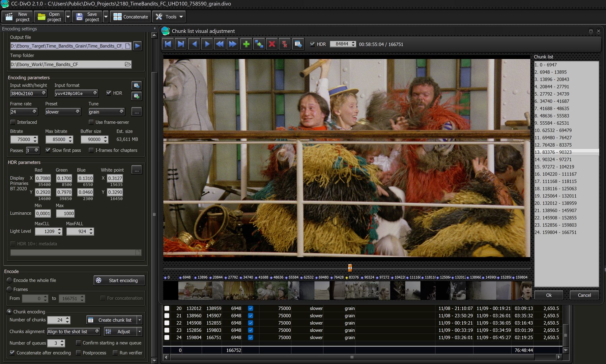This screenshot has width=606, height=364.
Task: Tick the checkbox for chunk row 24
Action: click(x=167, y=337)
